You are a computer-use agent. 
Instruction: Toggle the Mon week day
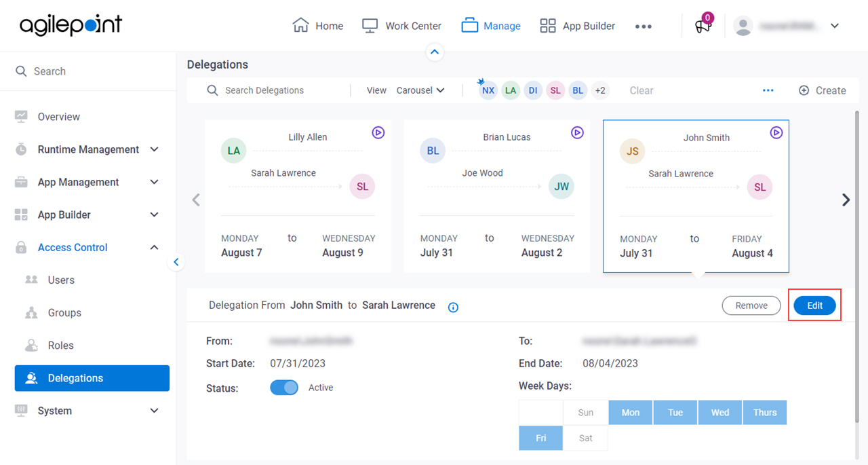[631, 413]
